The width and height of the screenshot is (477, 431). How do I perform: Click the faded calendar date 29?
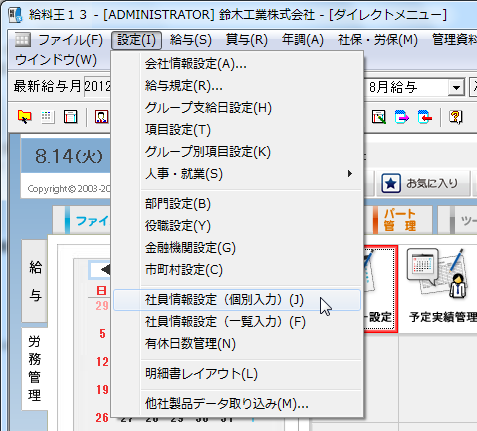tap(102, 306)
